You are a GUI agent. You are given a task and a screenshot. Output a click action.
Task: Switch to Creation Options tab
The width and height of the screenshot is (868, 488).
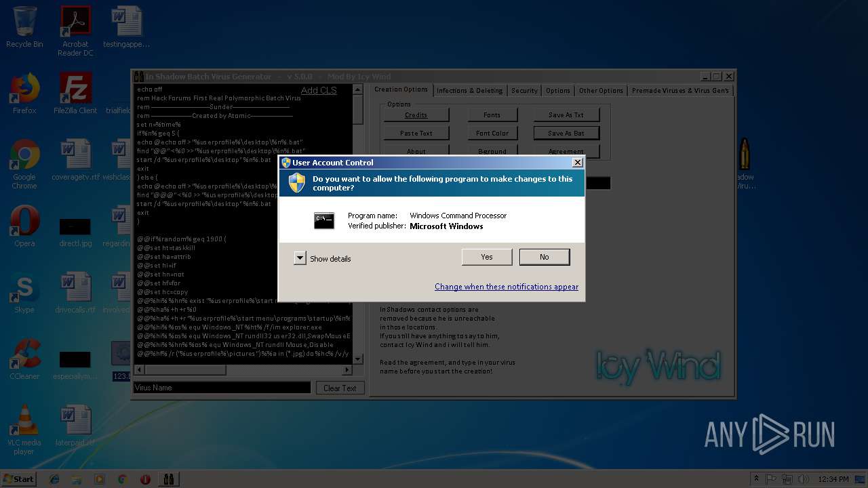[x=401, y=89]
